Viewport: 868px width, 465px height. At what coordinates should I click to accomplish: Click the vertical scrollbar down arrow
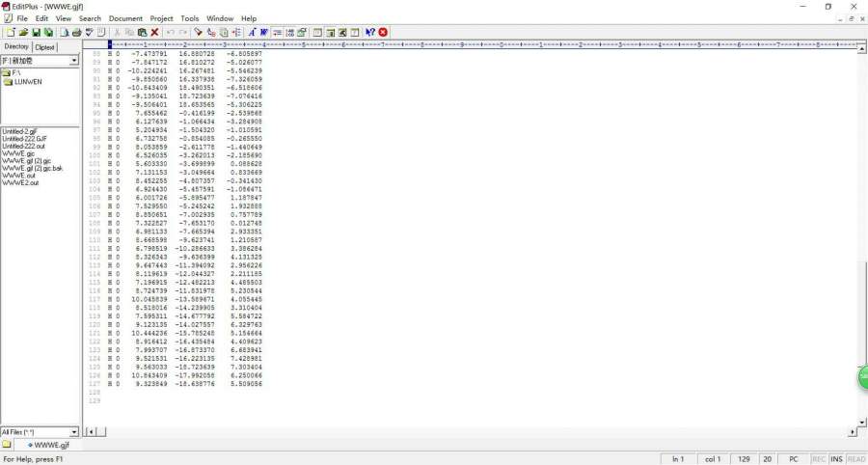(861, 423)
